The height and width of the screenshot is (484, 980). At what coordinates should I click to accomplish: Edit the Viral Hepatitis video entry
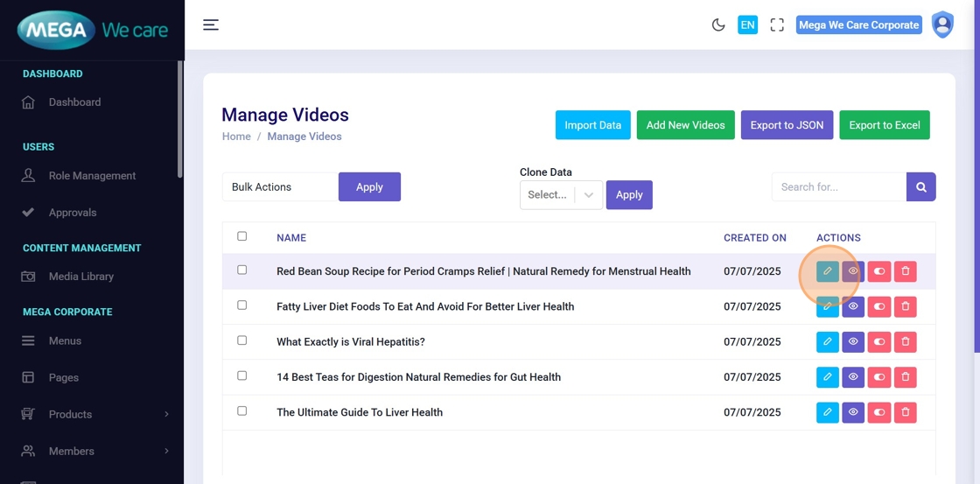tap(827, 342)
